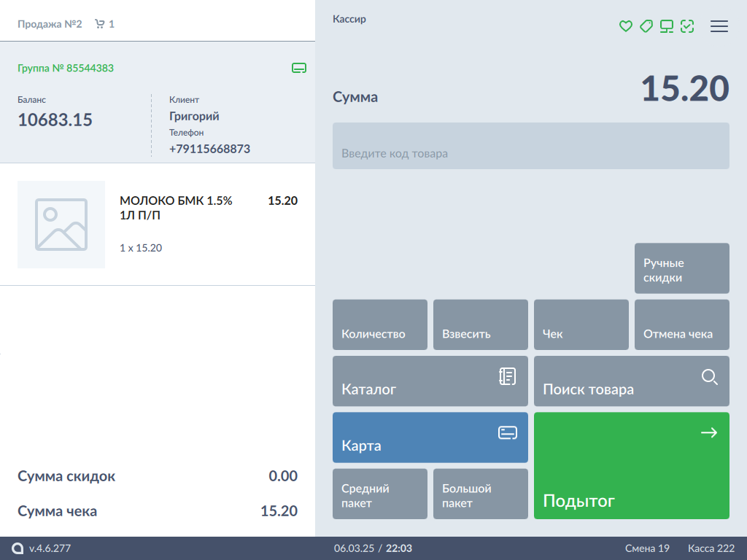Open Ручные скидки (manual discounts)
This screenshot has height=560, width=747.
coord(681,268)
